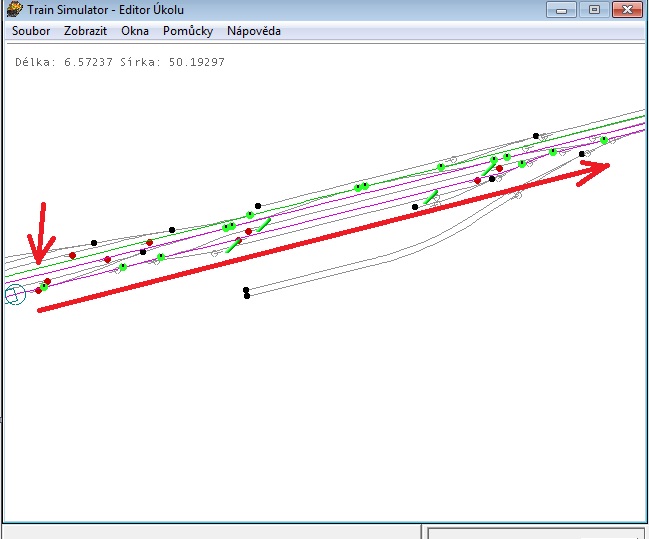The image size is (649, 539).
Task: Open the Soubor menu
Action: point(31,31)
